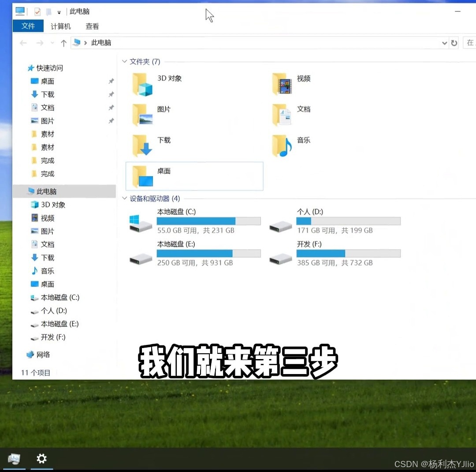Click the computer icon in title bar

pos(20,11)
